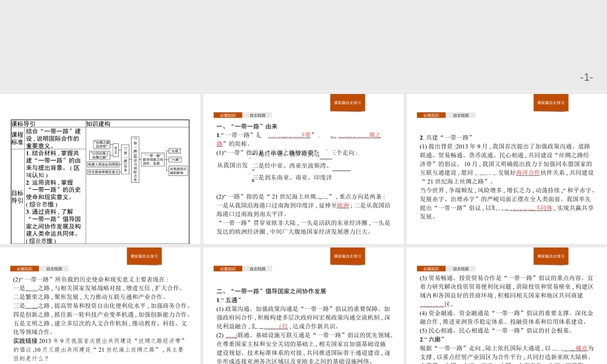Expand the central 一带一路倡议与国际合作 node
The image size is (607, 364).
click(134, 160)
